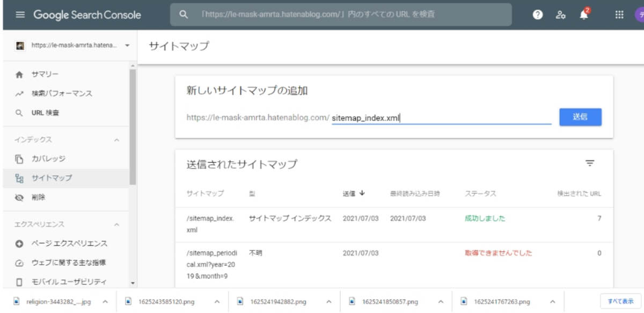Open the filter icon for submitted sitemaps

590,163
